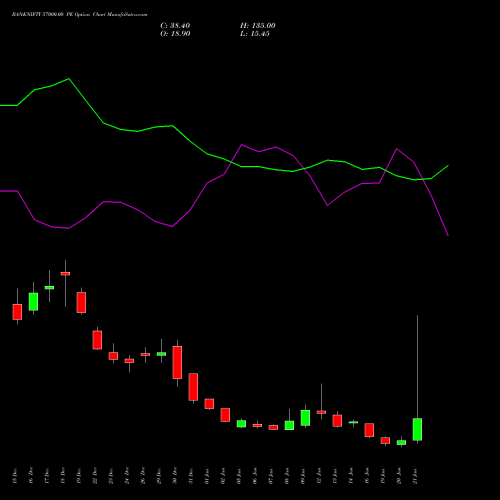Select the green candle for 09 Jan
500x500 pixels.
point(305,418)
